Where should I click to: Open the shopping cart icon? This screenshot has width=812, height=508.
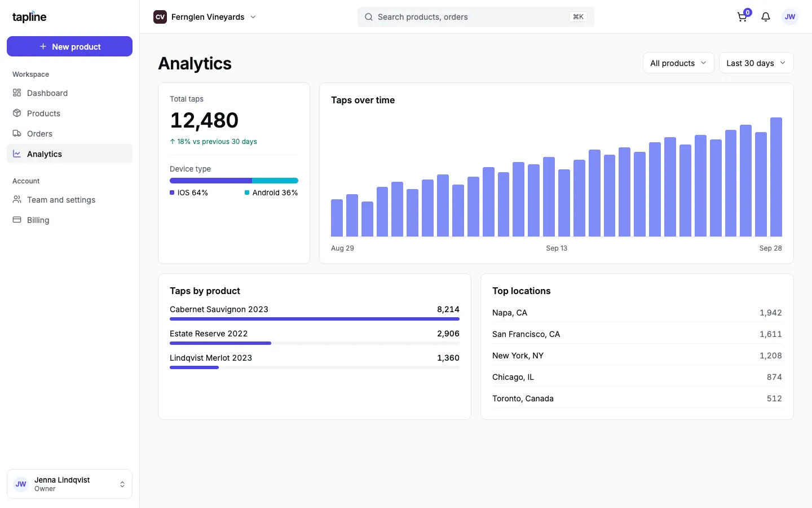click(x=742, y=17)
